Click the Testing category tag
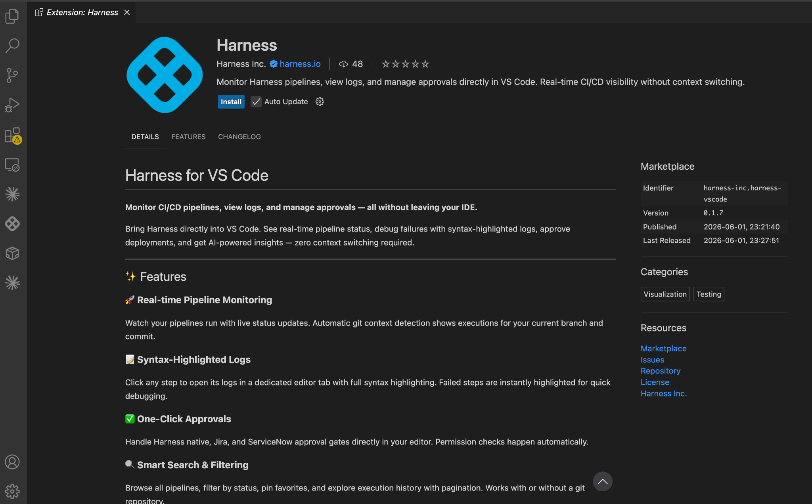Image resolution: width=812 pixels, height=504 pixels. click(x=709, y=294)
